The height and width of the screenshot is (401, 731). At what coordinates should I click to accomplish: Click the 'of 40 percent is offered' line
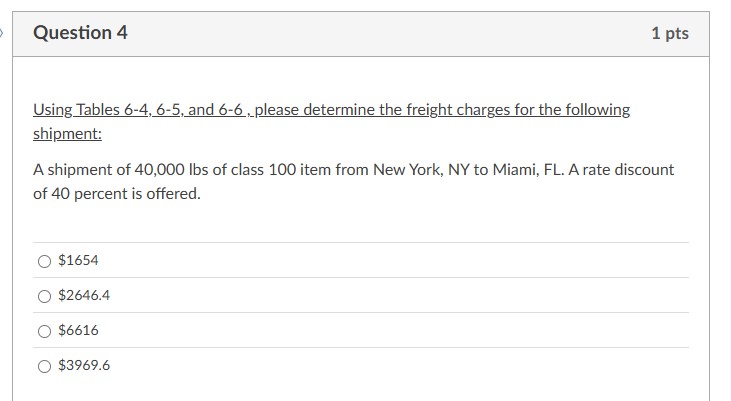(x=117, y=194)
